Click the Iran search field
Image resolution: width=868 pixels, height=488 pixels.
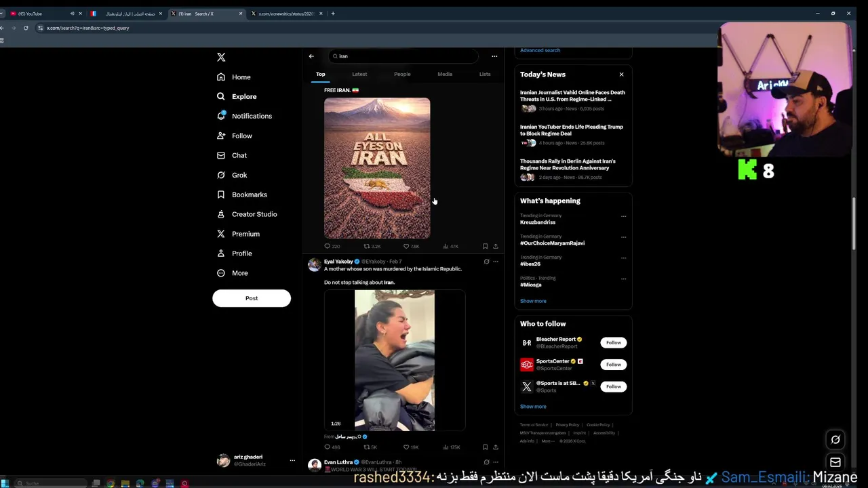pyautogui.click(x=403, y=56)
